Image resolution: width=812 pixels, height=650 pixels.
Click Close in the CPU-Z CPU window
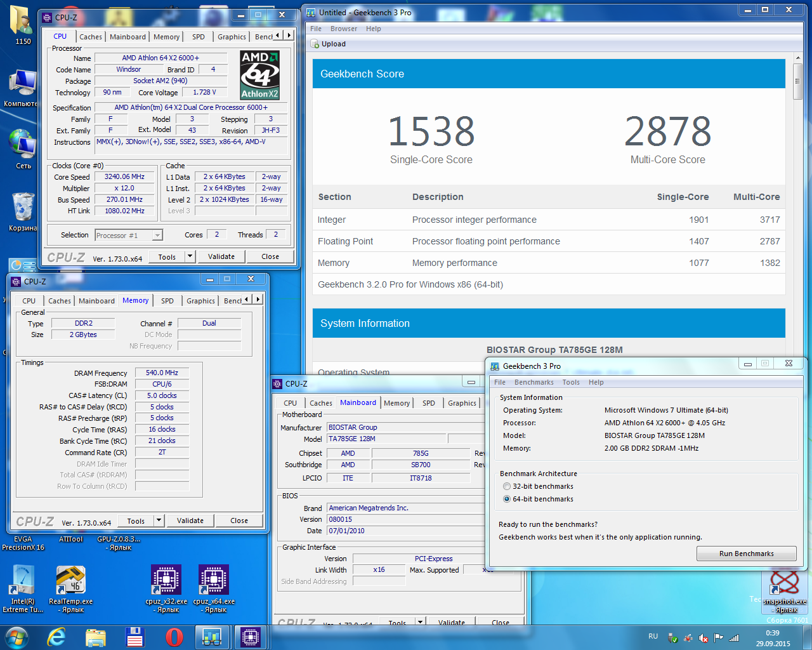point(270,256)
